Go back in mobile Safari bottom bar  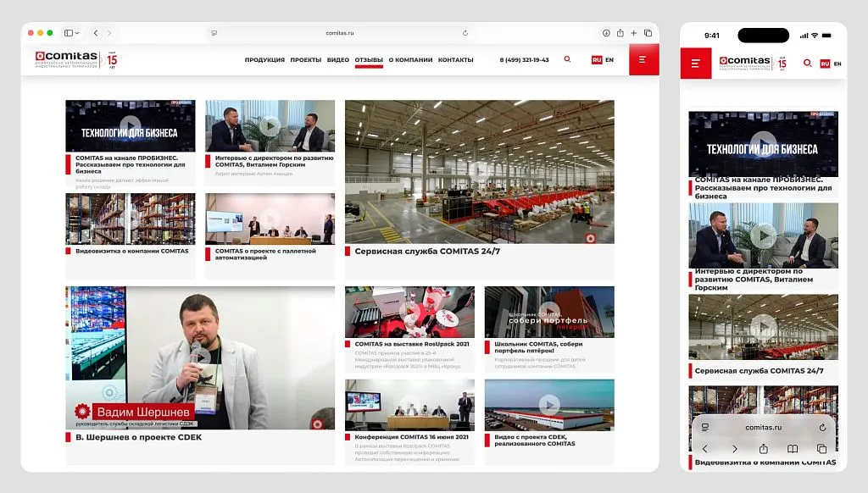click(704, 449)
